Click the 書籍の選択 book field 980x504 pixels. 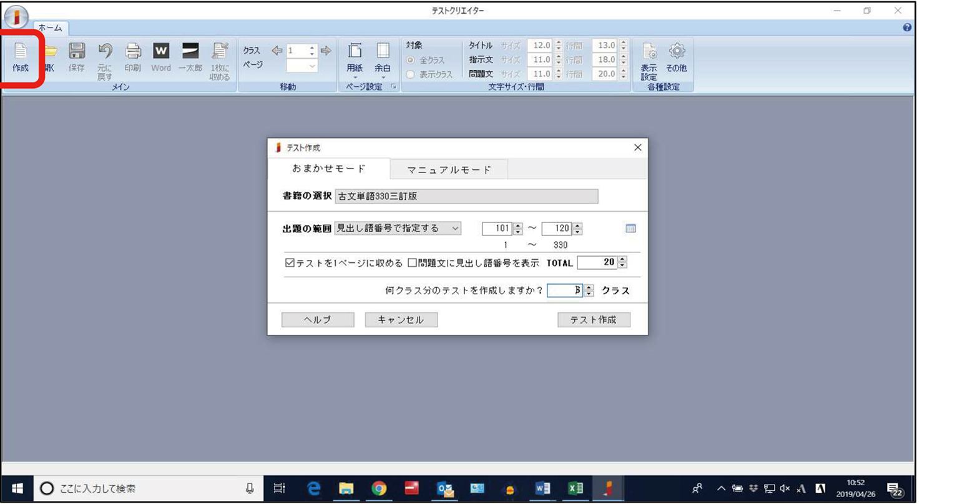pos(466,196)
